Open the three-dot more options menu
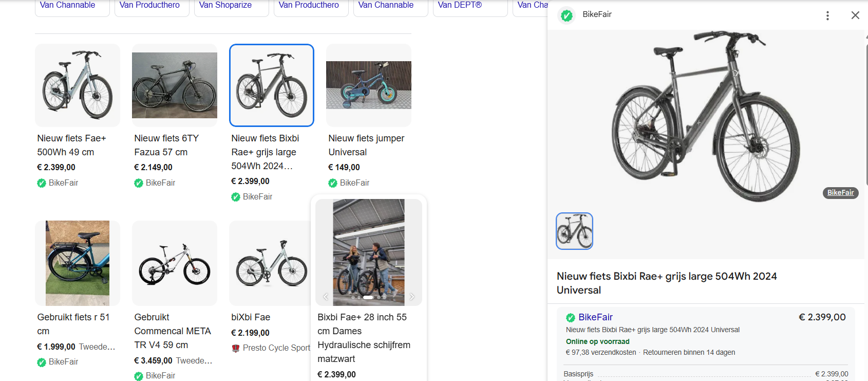Viewport: 868px width, 381px height. coord(827,15)
